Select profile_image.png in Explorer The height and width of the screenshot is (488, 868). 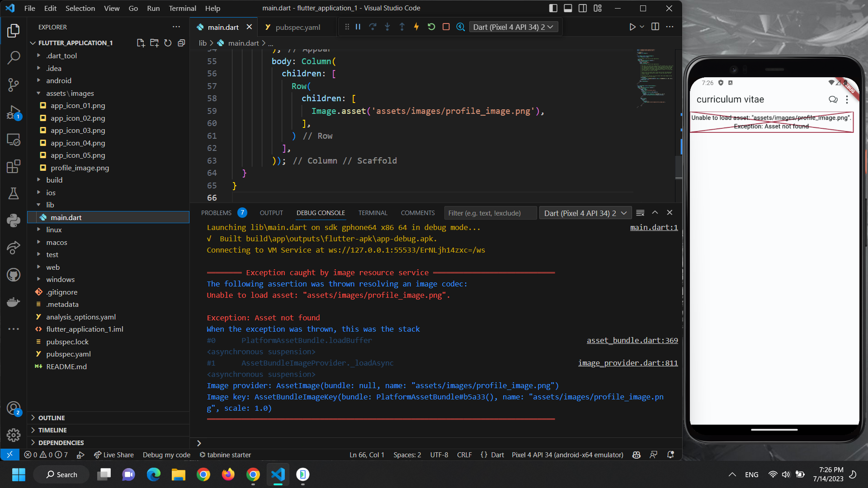coord(80,168)
